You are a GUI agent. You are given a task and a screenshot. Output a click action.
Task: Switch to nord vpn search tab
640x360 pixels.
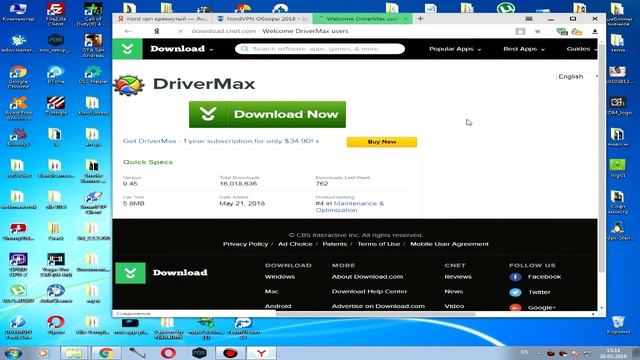pyautogui.click(x=162, y=19)
